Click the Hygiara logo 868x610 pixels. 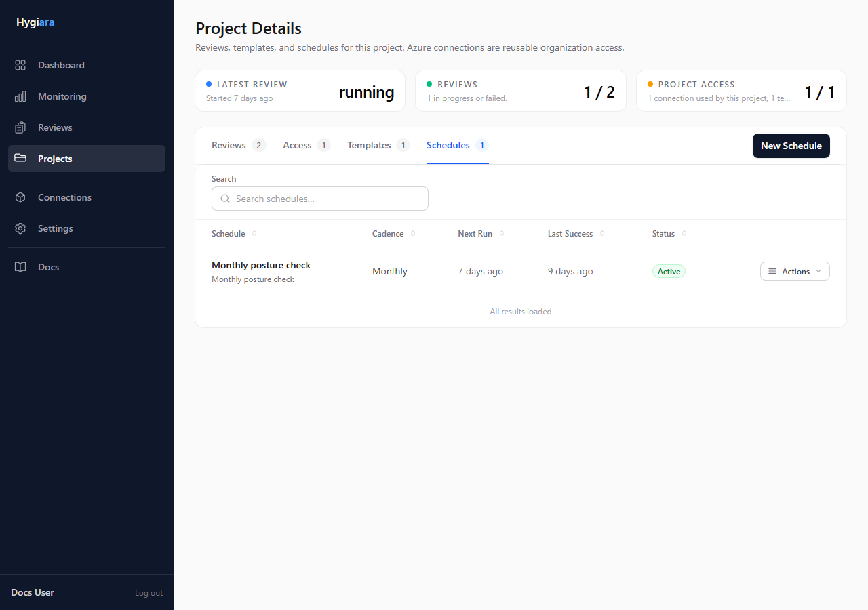[35, 22]
